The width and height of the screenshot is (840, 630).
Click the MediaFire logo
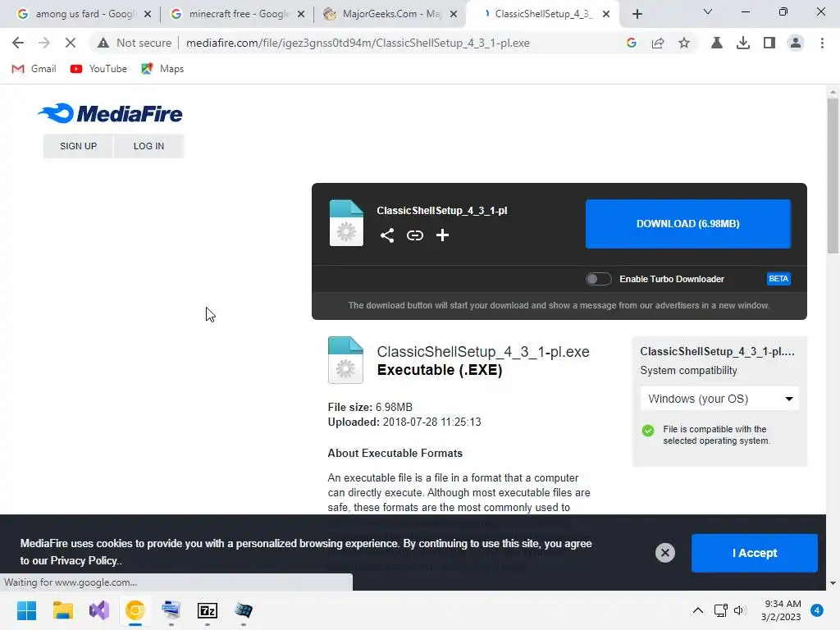(x=110, y=113)
